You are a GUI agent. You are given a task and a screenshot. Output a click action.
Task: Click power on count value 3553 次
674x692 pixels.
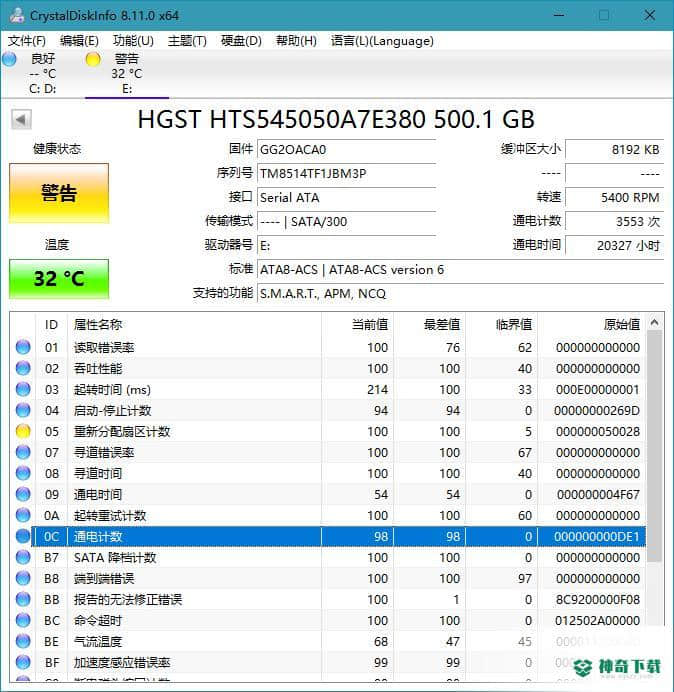coord(614,222)
